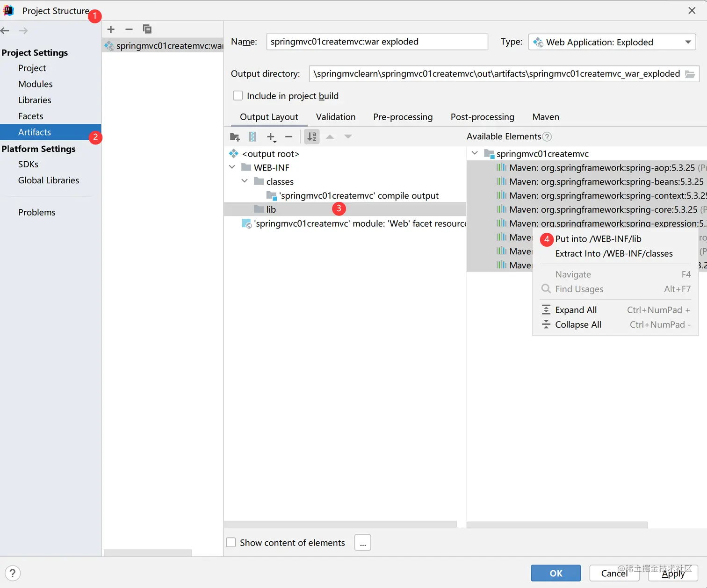Add copy of element via plus dropdown

(271, 137)
